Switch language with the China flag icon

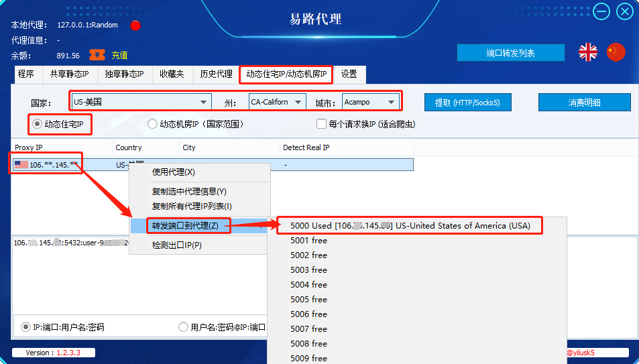[x=616, y=52]
